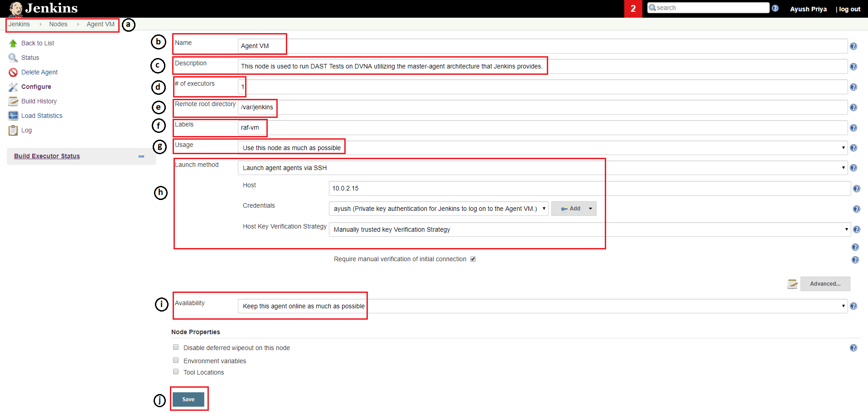This screenshot has height=414, width=868.
Task: Show help for Disable deferred wipeout
Action: 854,348
